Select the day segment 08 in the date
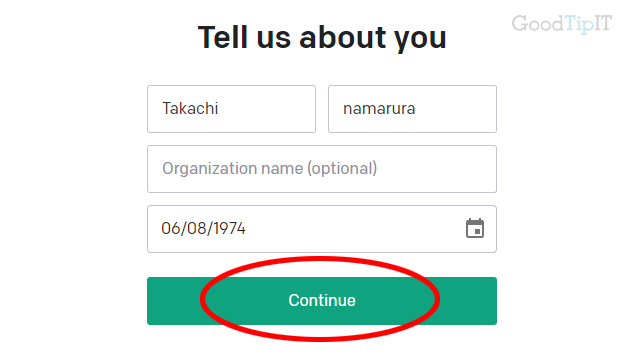This screenshot has height=360, width=640. pos(197,228)
